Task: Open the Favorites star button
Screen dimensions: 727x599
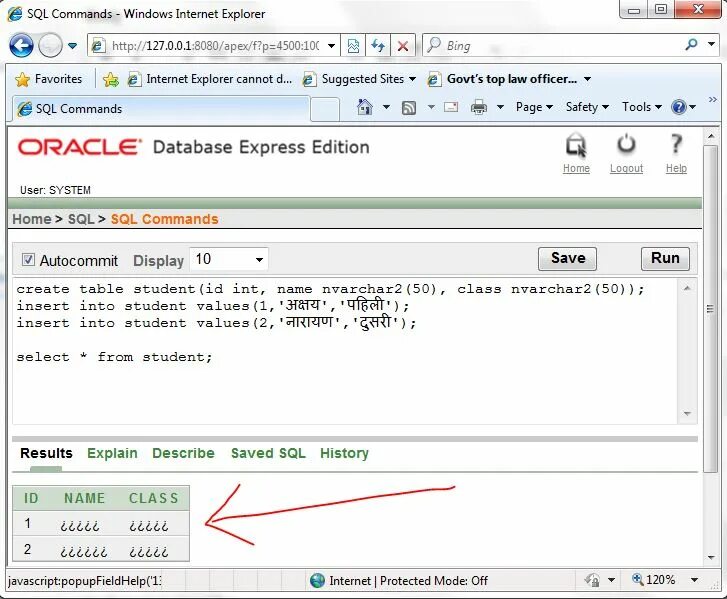Action: pos(48,79)
